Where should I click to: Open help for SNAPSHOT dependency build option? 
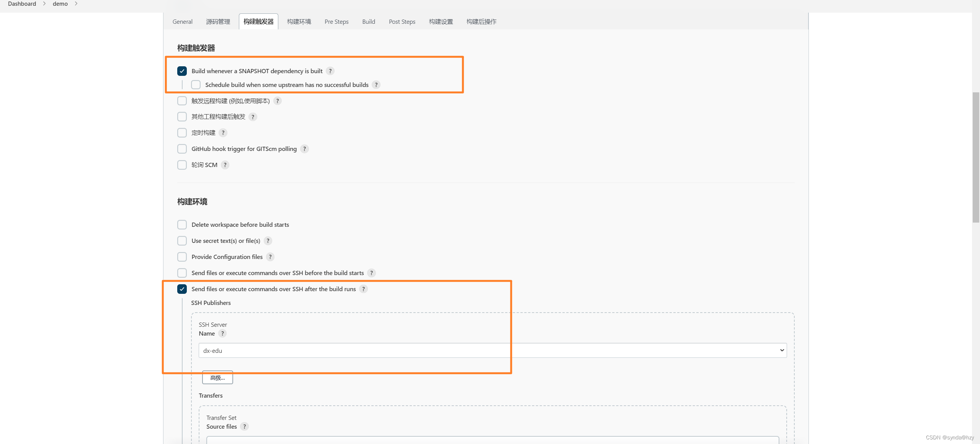(330, 71)
